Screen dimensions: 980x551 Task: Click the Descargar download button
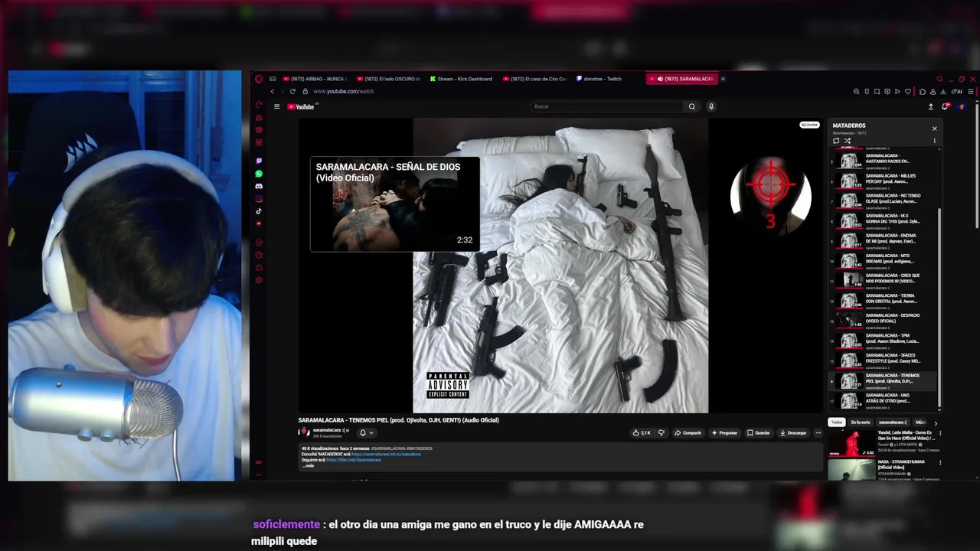[793, 432]
